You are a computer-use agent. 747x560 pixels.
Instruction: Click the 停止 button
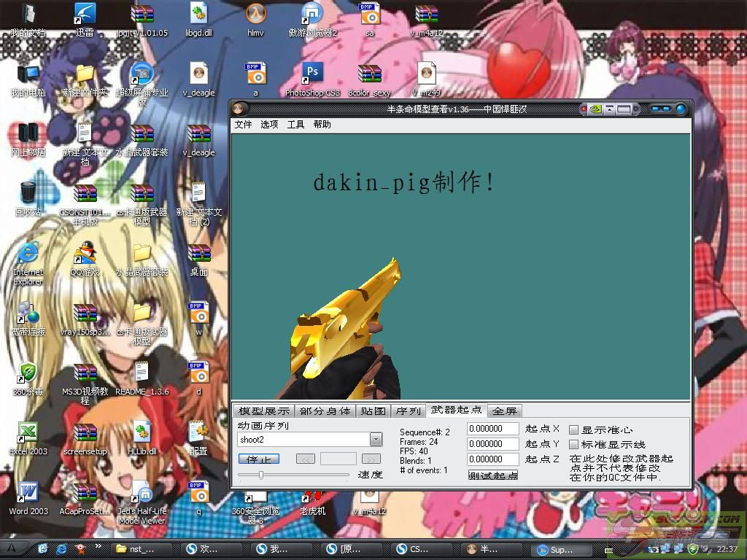pos(259,459)
